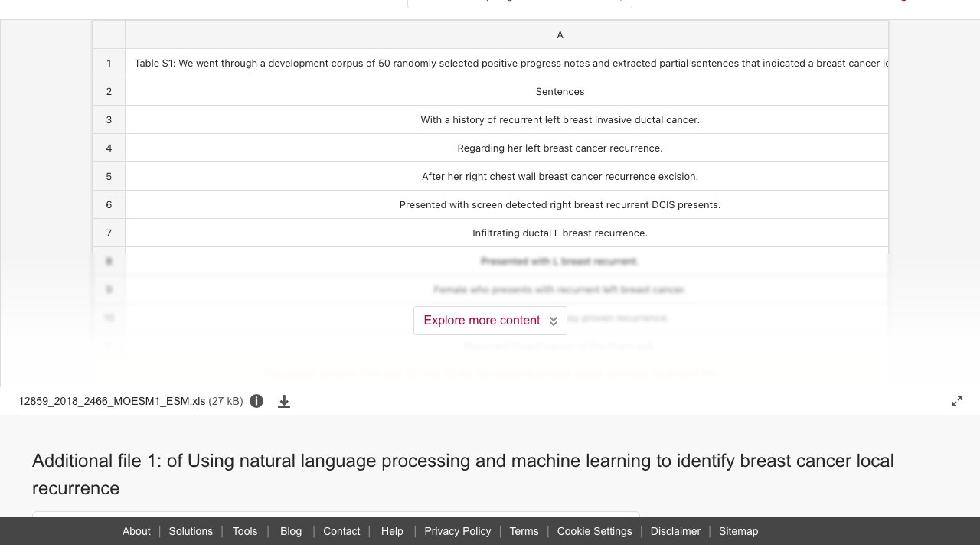This screenshot has height=551, width=980.
Task: Open the Privacy Policy link
Action: pos(458,531)
